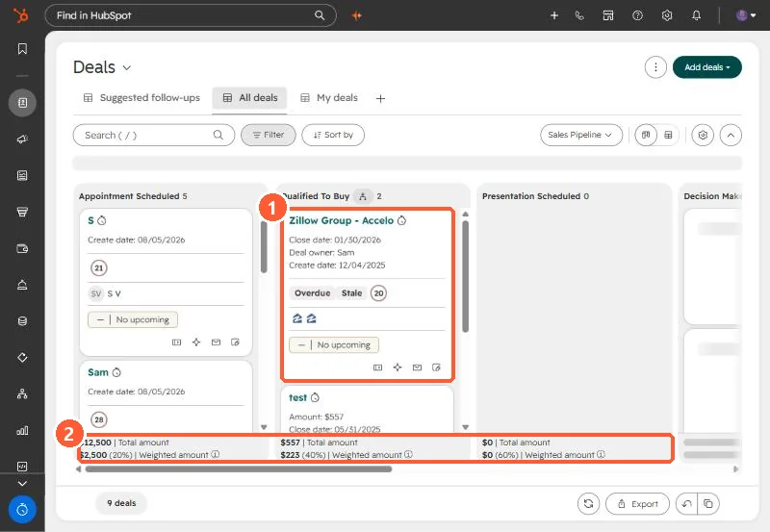Click the undo button in footer
Screen dimensions: 770x532
click(686, 503)
